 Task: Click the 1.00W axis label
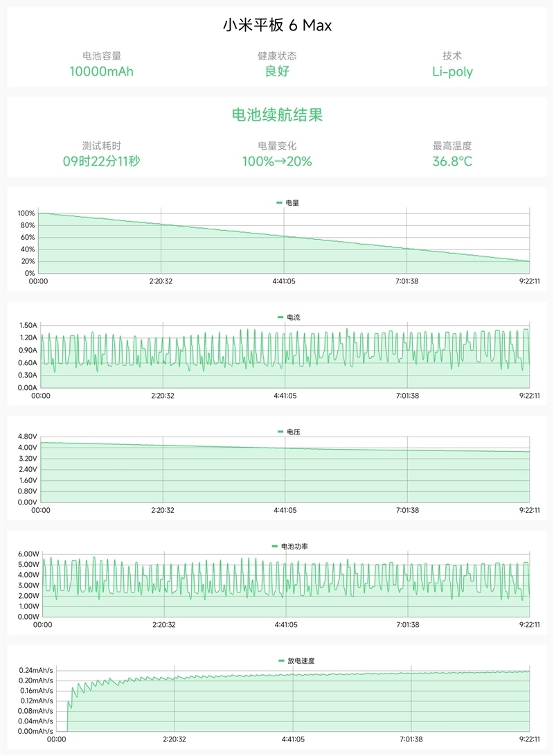(28, 606)
